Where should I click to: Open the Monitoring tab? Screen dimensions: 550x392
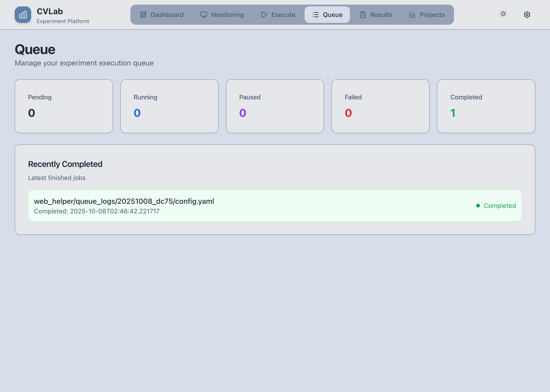(227, 15)
